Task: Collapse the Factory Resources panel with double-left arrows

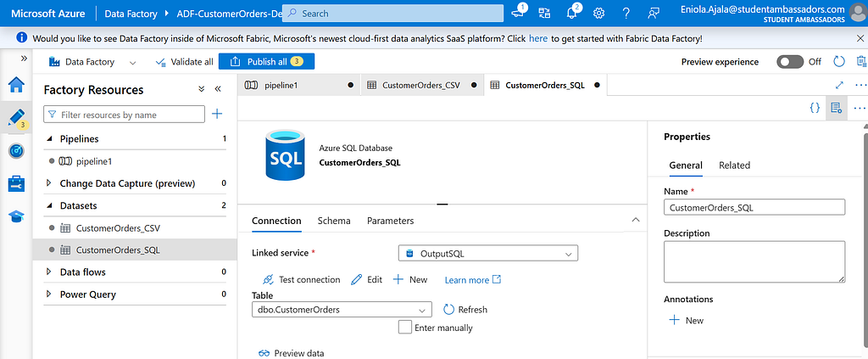Action: point(218,89)
